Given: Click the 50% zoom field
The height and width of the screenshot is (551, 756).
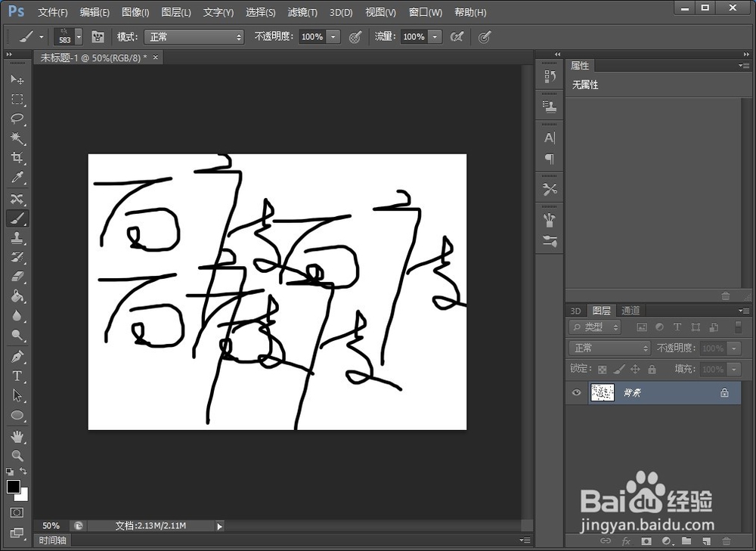Looking at the screenshot, I should [x=51, y=525].
